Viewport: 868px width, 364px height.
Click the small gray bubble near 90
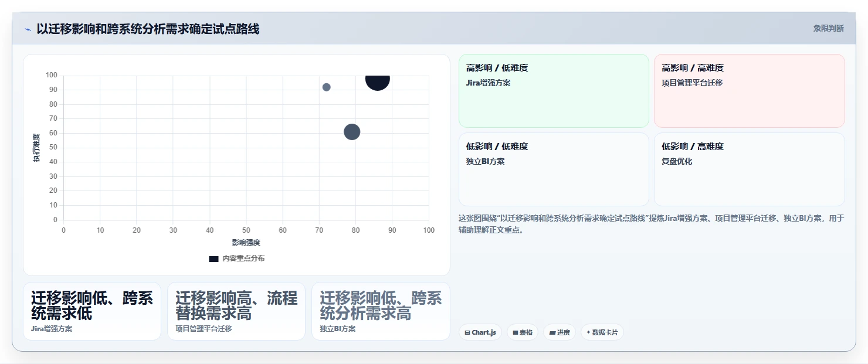pos(327,87)
